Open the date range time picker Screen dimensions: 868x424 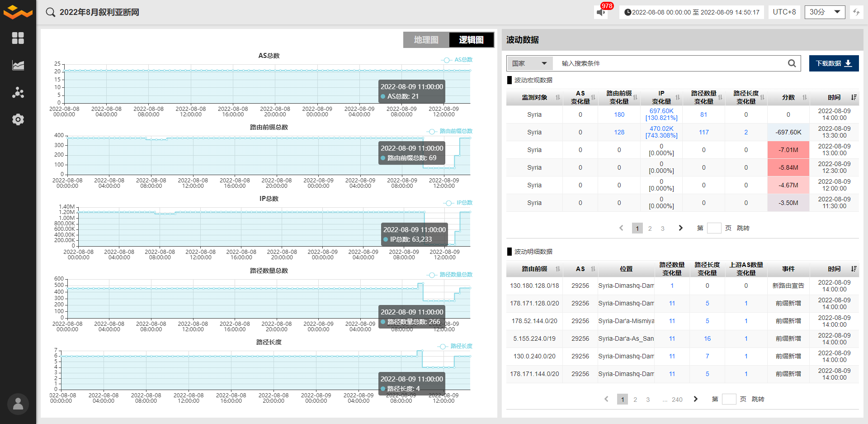coord(692,12)
